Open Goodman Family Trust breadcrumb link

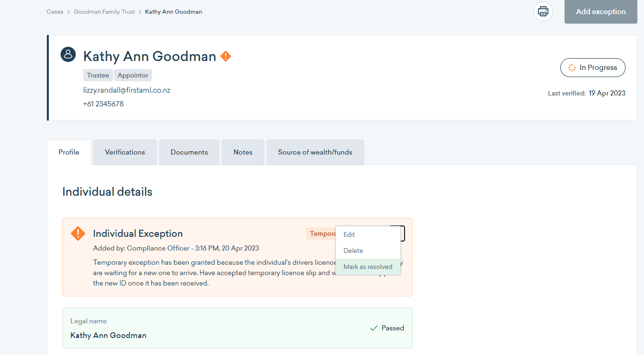click(104, 12)
